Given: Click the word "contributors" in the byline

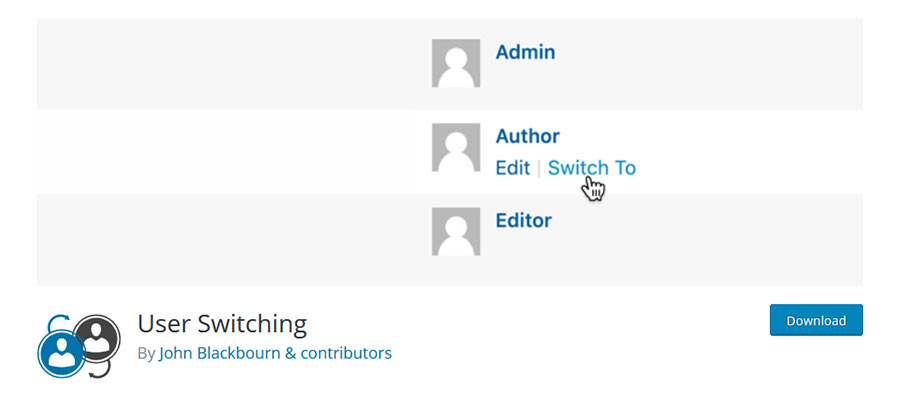Looking at the screenshot, I should [x=346, y=353].
